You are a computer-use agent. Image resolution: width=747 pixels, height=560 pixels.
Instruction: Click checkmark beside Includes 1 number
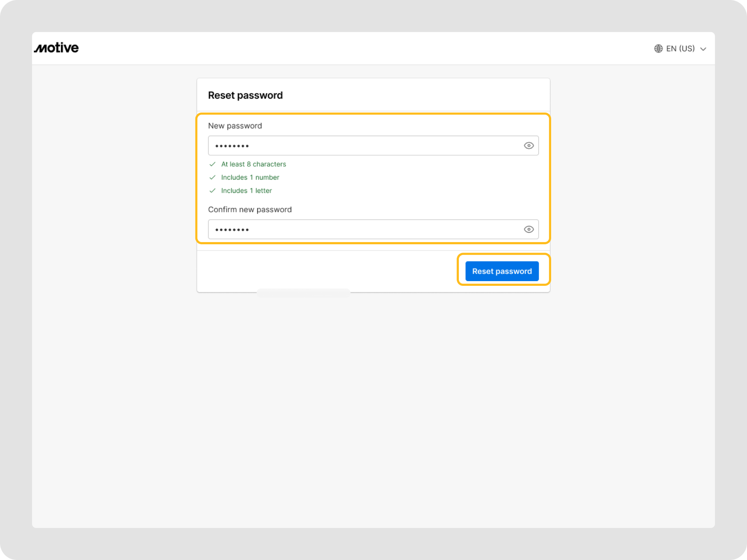[212, 177]
